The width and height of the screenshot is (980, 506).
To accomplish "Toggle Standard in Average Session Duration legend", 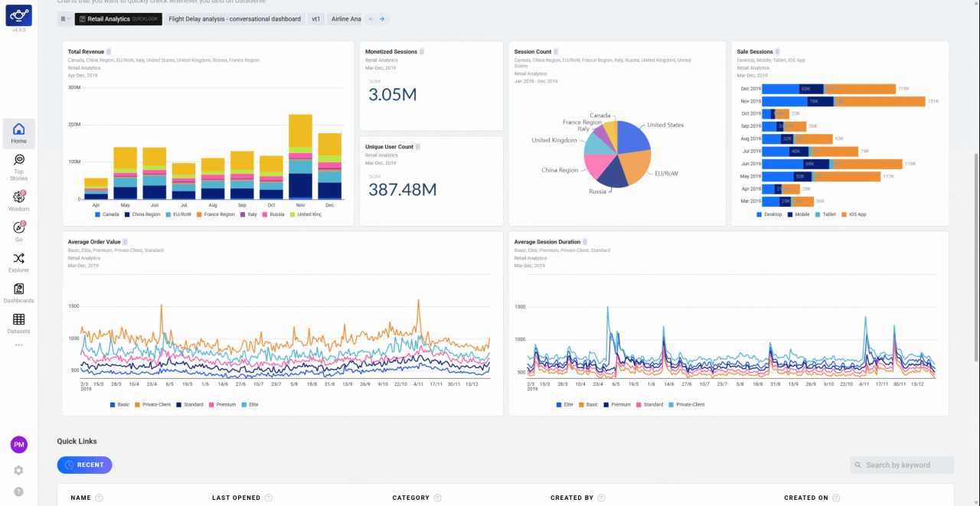I will click(x=650, y=404).
